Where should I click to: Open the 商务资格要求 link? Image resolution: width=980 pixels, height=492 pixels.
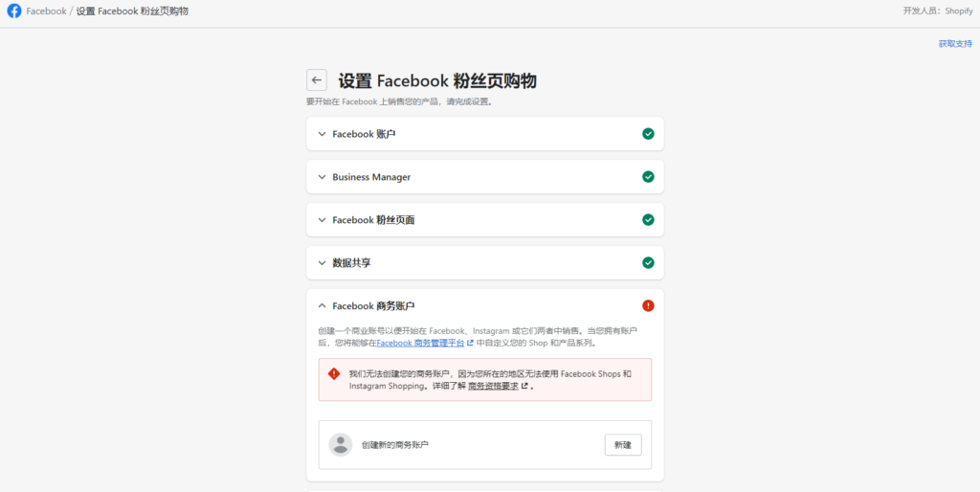tap(493, 387)
